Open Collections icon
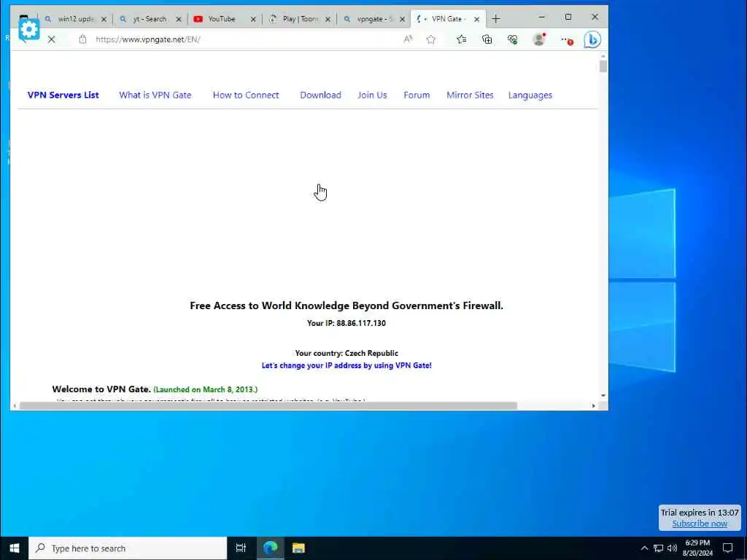The height and width of the screenshot is (560, 747). [x=487, y=39]
